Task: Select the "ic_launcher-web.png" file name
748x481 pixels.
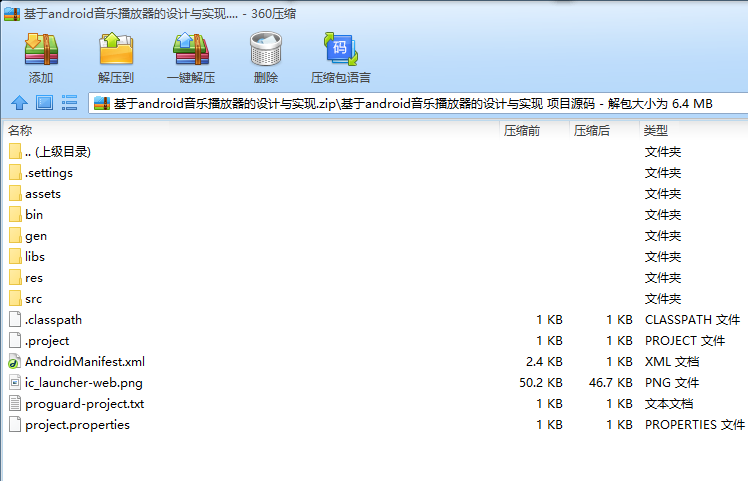Action: click(83, 383)
